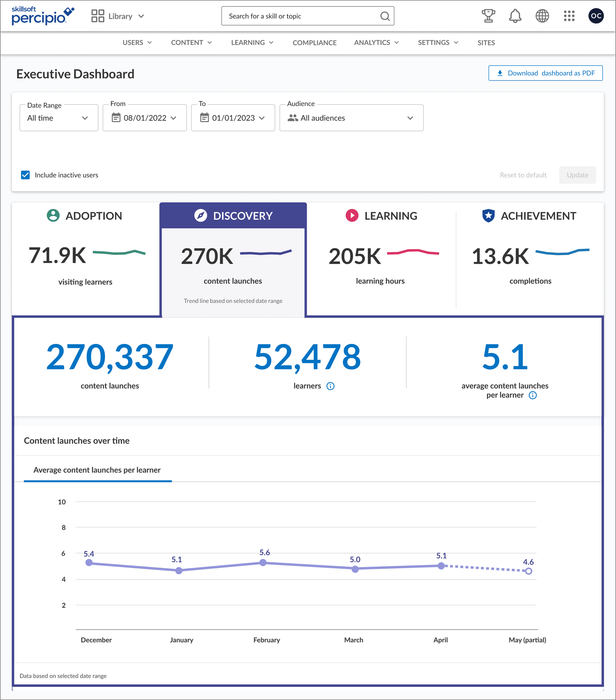
Task: Expand the Library menu chevron
Action: coord(141,16)
